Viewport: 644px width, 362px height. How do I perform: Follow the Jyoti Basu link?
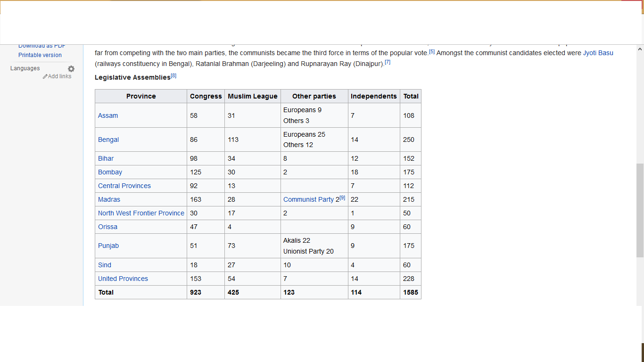pos(598,53)
